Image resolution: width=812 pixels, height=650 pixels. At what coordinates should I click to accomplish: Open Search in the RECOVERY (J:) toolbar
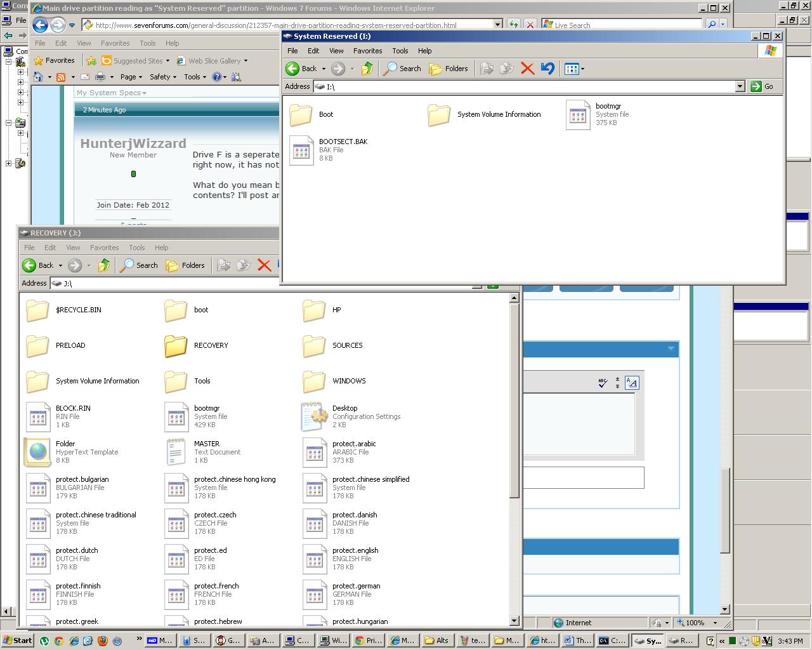click(140, 265)
